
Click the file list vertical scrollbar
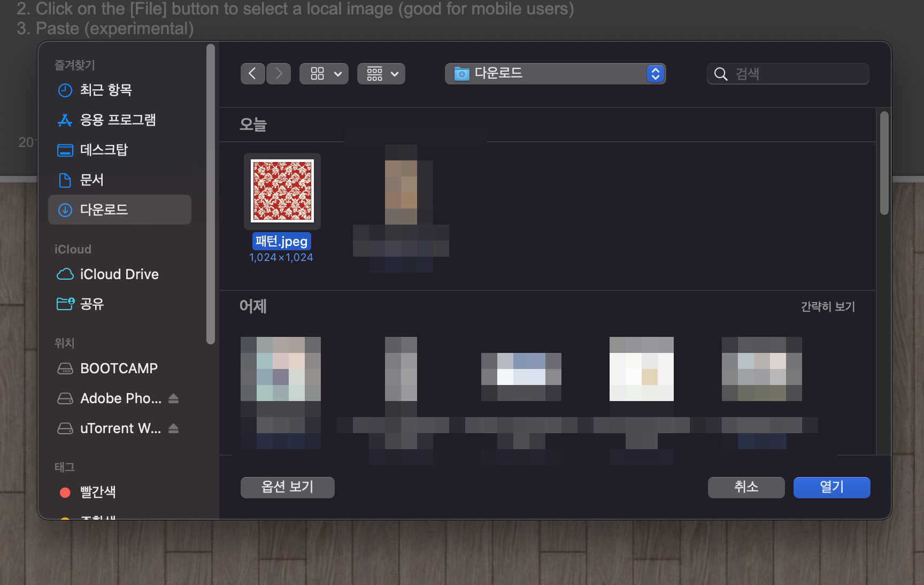point(884,163)
